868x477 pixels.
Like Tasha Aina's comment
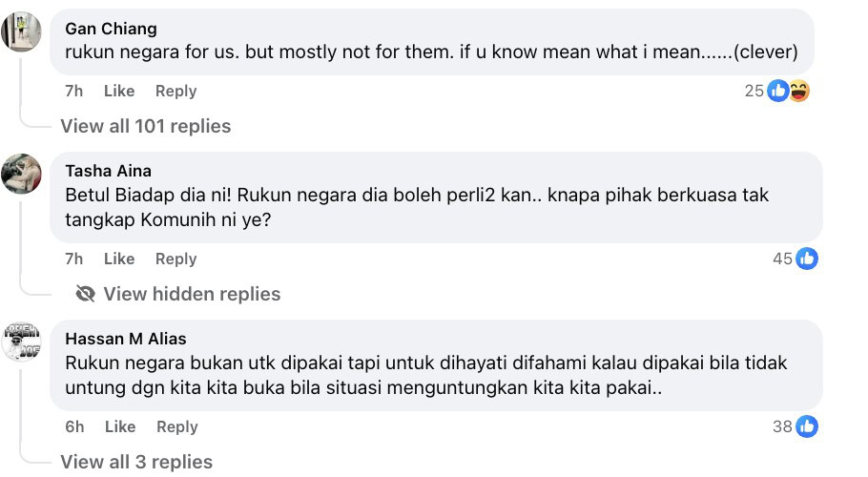point(119,259)
